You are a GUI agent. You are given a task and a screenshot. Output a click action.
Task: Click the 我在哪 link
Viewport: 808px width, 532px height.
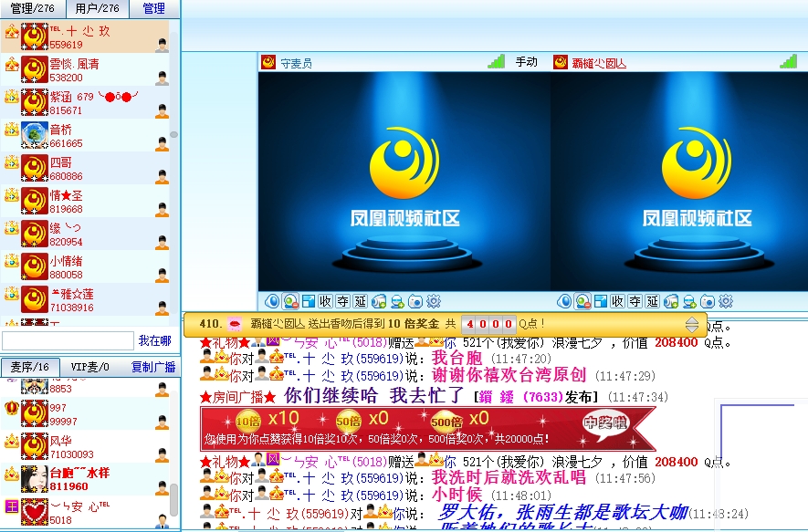pyautogui.click(x=155, y=340)
